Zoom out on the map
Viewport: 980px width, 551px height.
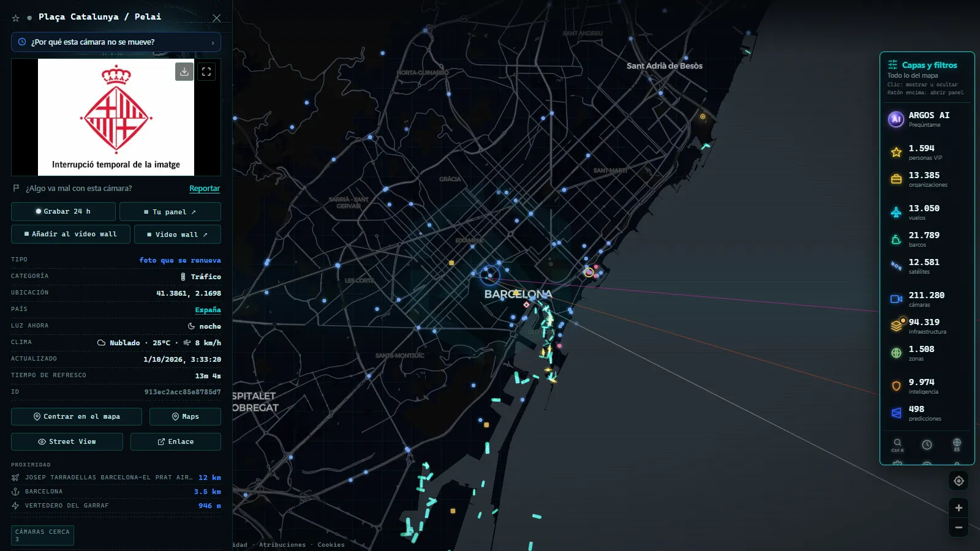point(959,528)
